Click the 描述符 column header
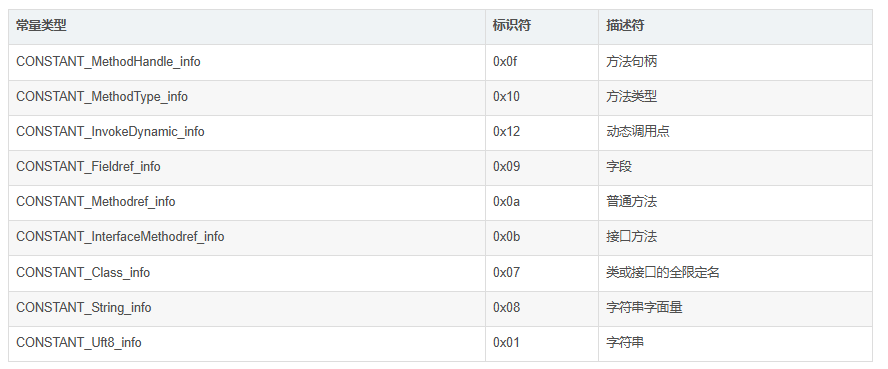Image resolution: width=888 pixels, height=369 pixels. click(x=735, y=27)
